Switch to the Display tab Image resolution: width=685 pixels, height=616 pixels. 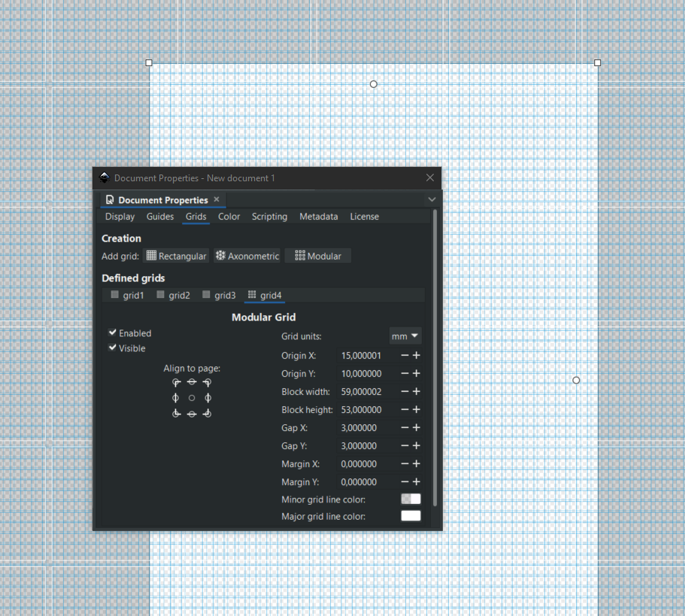coord(120,217)
